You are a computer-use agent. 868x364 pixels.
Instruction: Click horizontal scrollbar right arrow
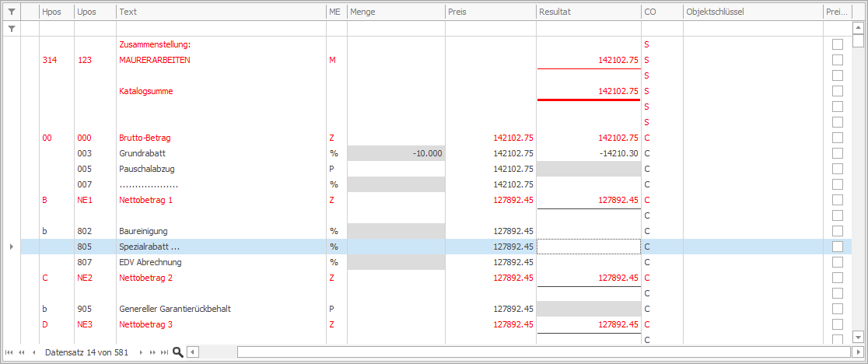coord(857,352)
